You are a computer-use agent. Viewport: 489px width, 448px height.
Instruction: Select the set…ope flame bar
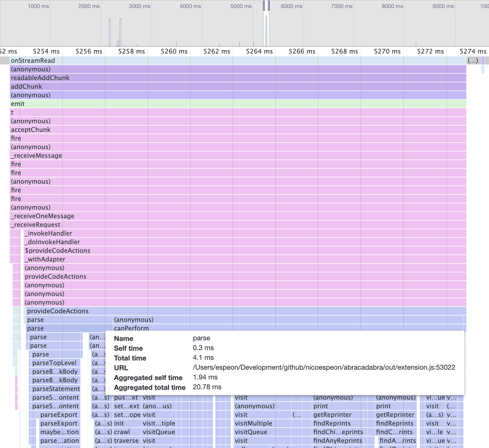tap(127, 415)
